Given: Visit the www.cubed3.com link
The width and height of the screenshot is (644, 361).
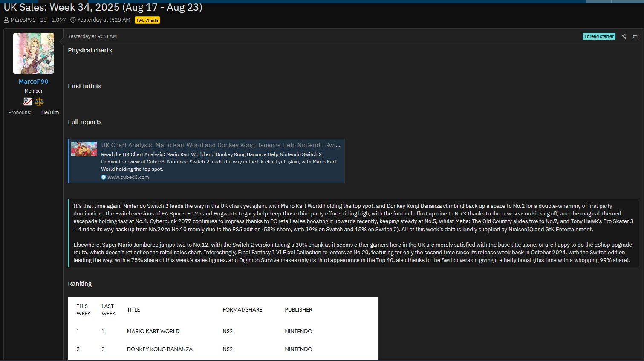Looking at the screenshot, I should [x=128, y=177].
